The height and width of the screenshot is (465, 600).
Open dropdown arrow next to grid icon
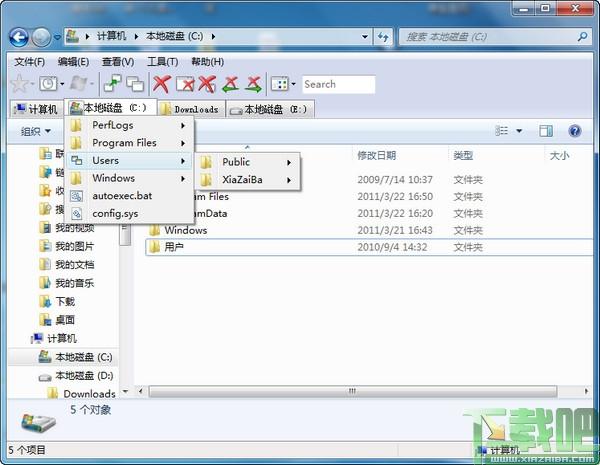point(293,84)
